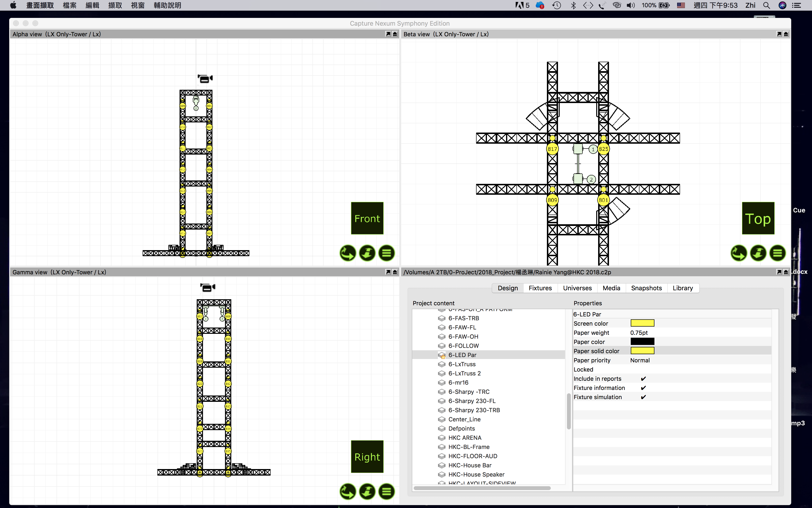Click the Right view label button
812x508 pixels.
click(367, 457)
